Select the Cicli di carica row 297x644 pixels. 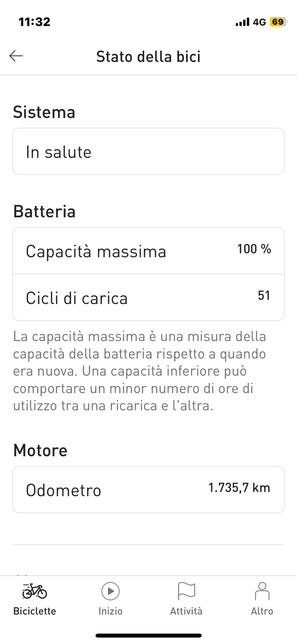148,297
